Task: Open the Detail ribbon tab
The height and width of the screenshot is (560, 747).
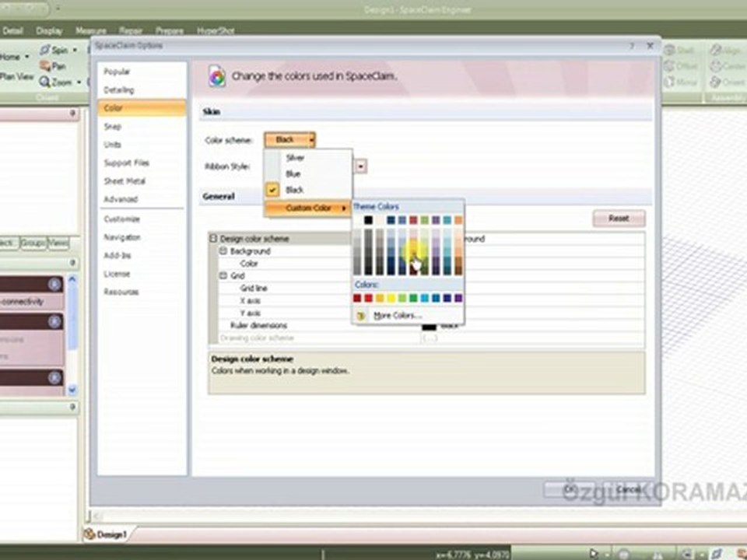Action: click(x=12, y=31)
